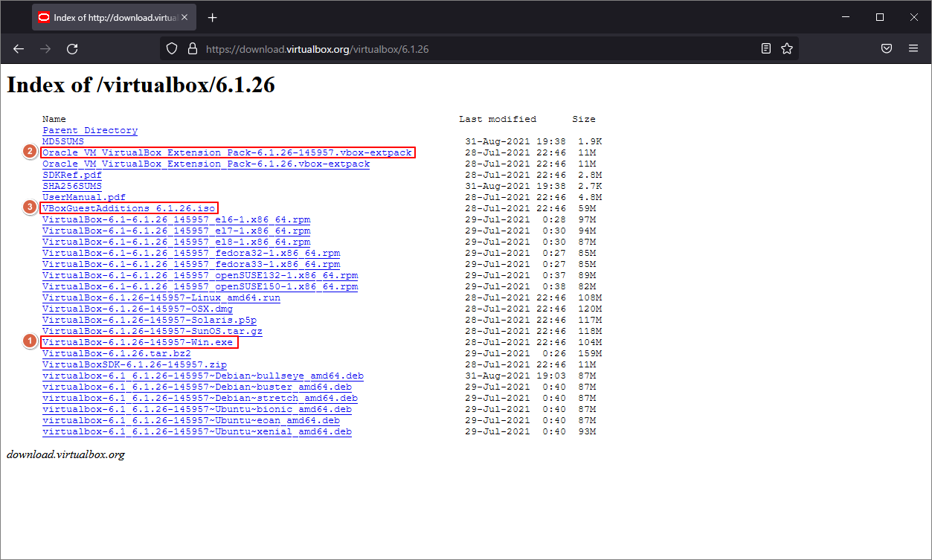The image size is (932, 560).
Task: Download the el8-1.x86_64.rpm package
Action: click(176, 242)
